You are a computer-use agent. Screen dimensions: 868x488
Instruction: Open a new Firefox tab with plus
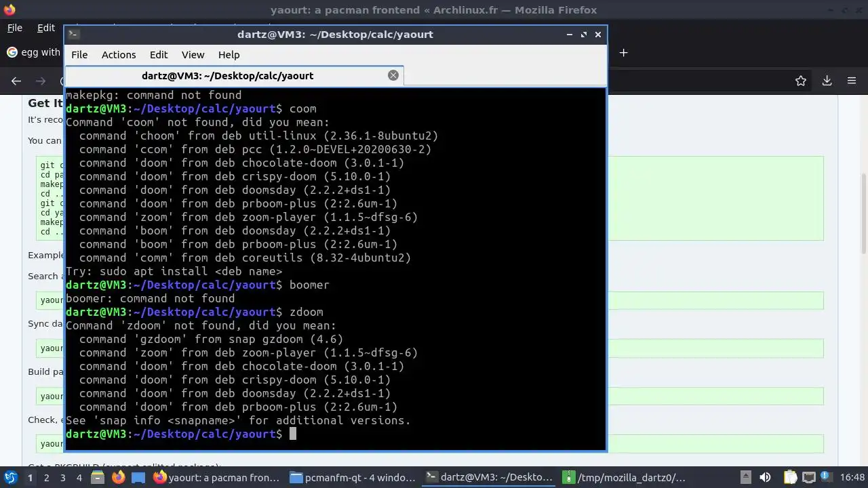[x=623, y=52]
